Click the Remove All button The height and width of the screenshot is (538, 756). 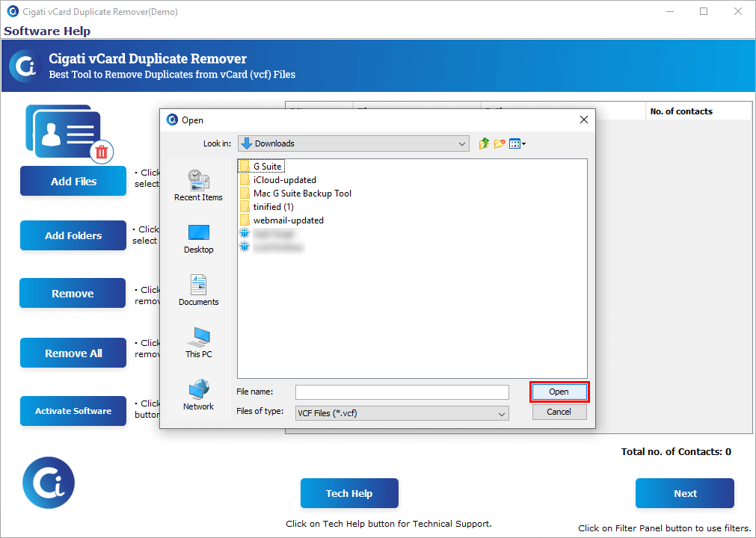click(73, 353)
